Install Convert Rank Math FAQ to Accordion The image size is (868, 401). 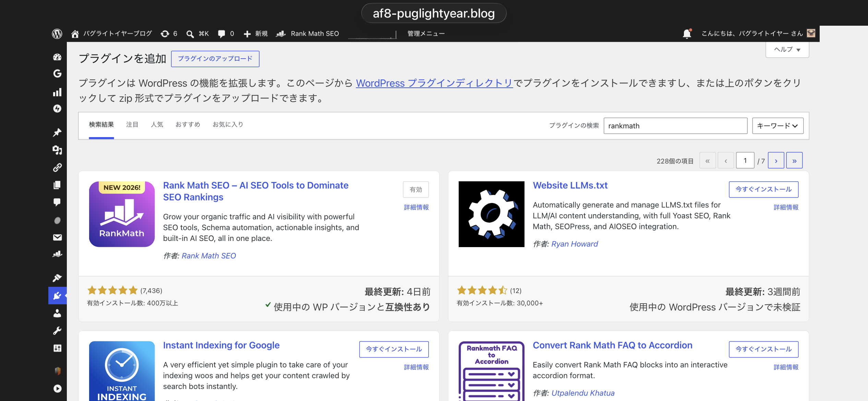(x=763, y=349)
